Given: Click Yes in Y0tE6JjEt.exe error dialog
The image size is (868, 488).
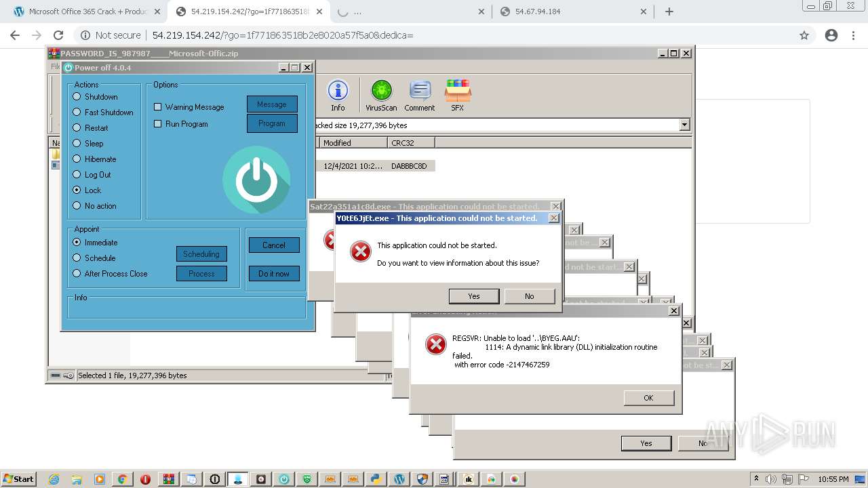Looking at the screenshot, I should pyautogui.click(x=474, y=296).
